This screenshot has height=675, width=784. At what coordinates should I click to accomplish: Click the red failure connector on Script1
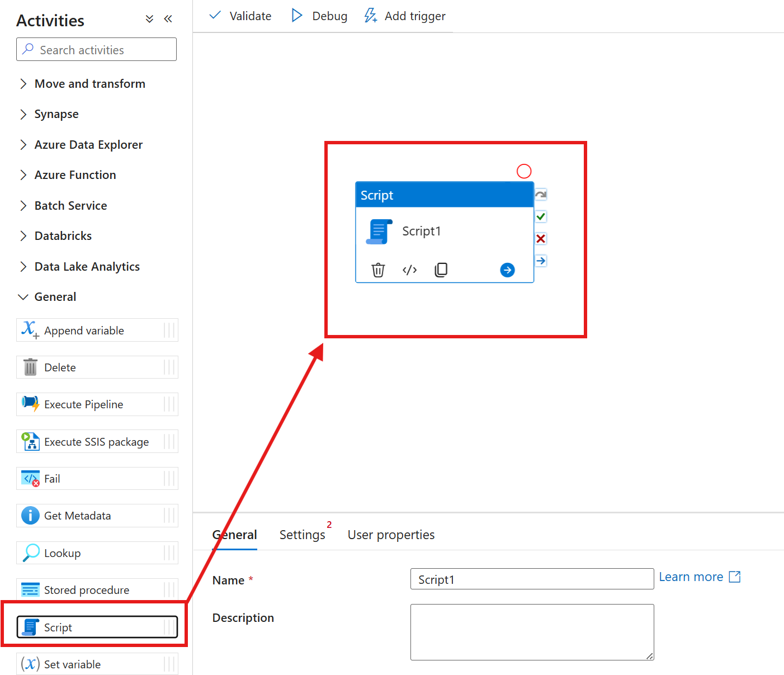click(x=541, y=239)
